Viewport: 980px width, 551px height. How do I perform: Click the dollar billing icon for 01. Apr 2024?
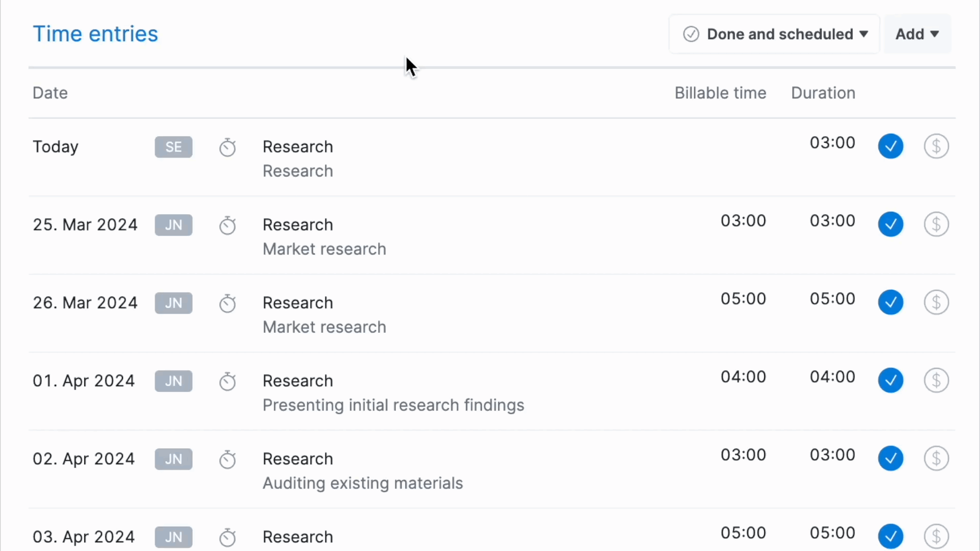click(937, 381)
